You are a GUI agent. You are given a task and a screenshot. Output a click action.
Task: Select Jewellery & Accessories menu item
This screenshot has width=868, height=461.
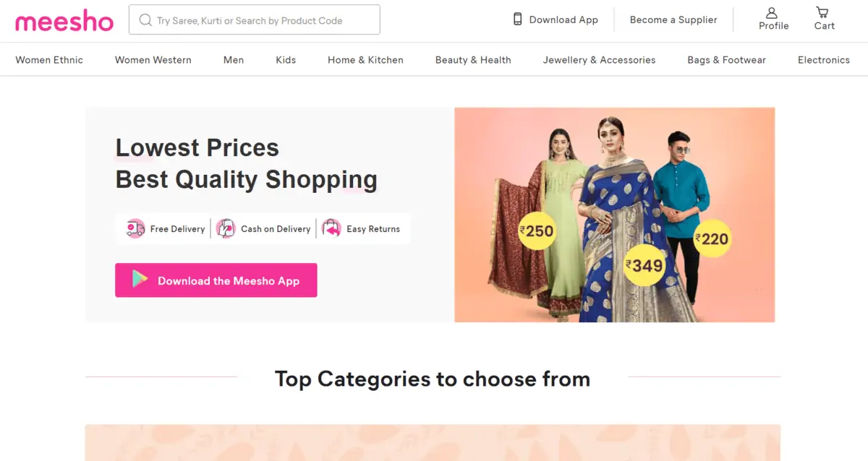click(x=599, y=60)
